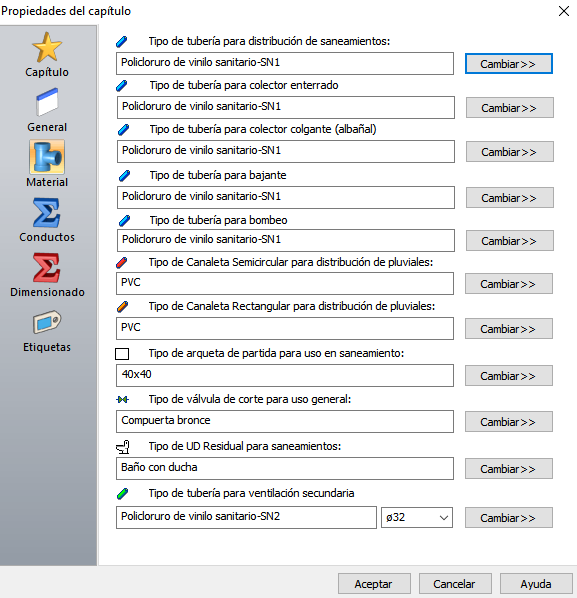Viewport: 577px width, 598px height.
Task: Click the bajante pipe type field
Action: (286, 198)
